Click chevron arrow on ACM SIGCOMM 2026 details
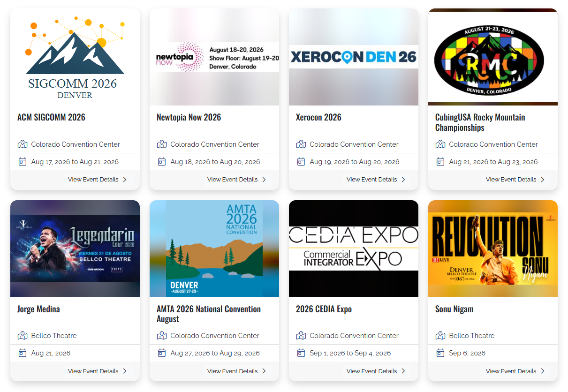568x392 pixels. [125, 180]
